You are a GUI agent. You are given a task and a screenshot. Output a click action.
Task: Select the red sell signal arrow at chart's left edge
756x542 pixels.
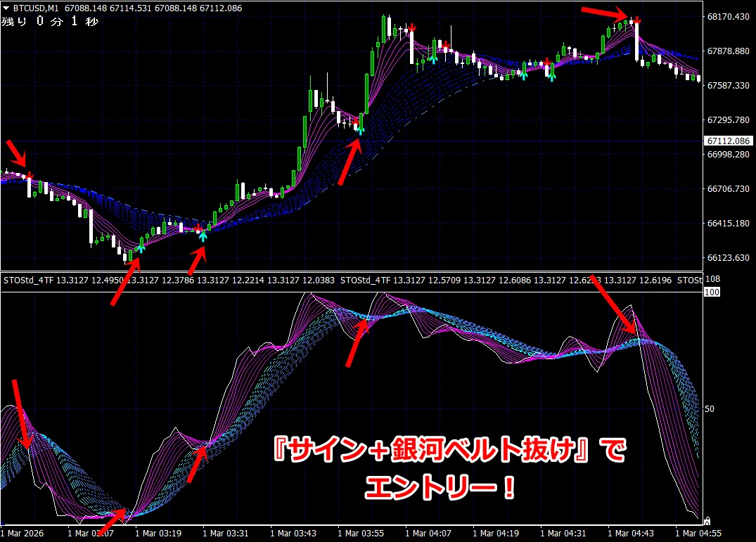coord(30,175)
